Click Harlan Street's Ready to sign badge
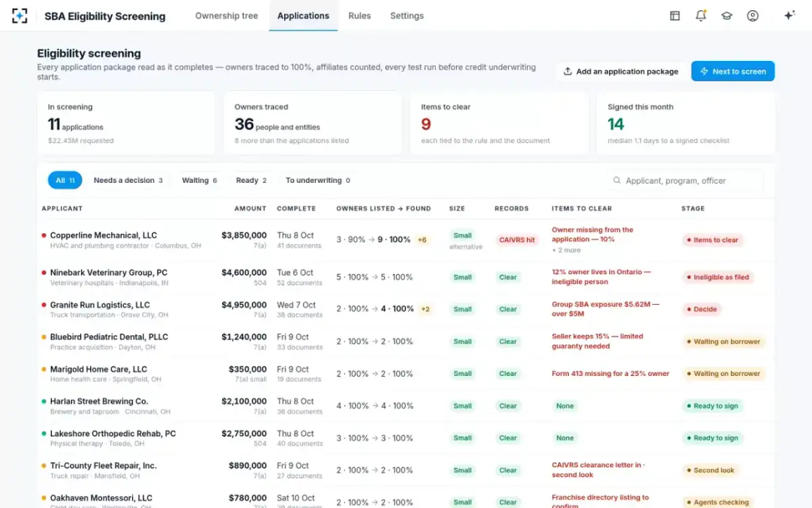Image resolution: width=812 pixels, height=508 pixels. [x=713, y=406]
